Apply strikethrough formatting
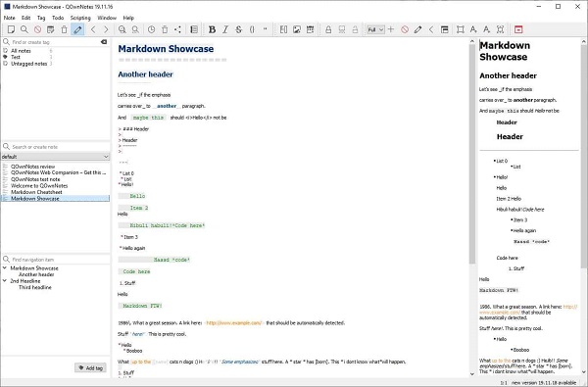 [238, 29]
